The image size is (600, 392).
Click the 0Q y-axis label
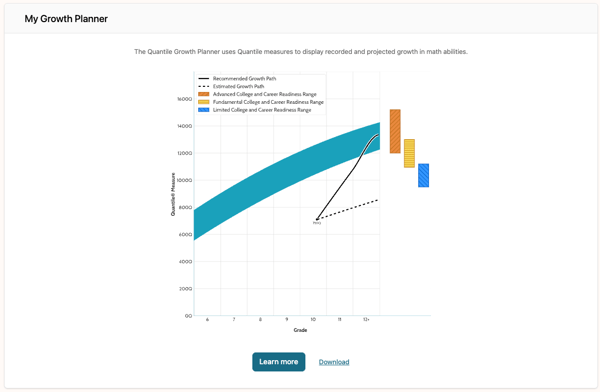188,316
